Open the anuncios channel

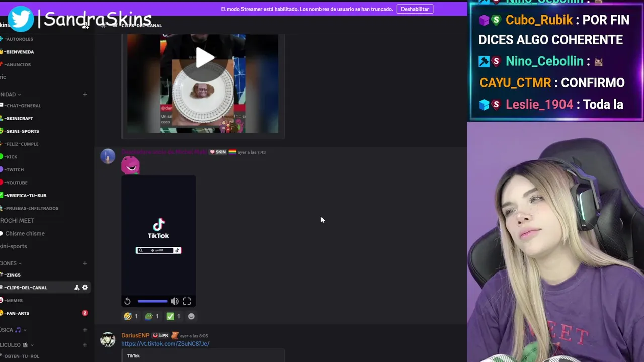tap(18, 64)
